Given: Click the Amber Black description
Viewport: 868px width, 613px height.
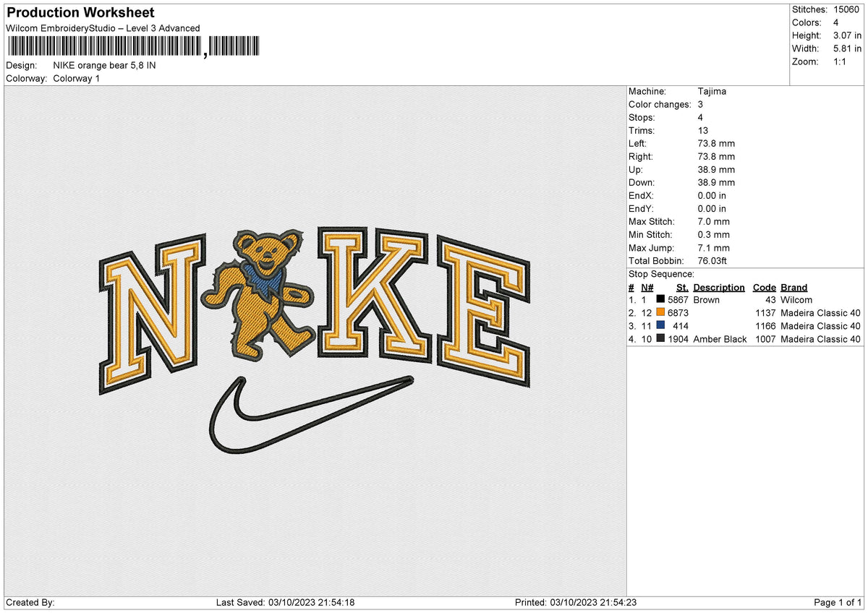Looking at the screenshot, I should 720,339.
